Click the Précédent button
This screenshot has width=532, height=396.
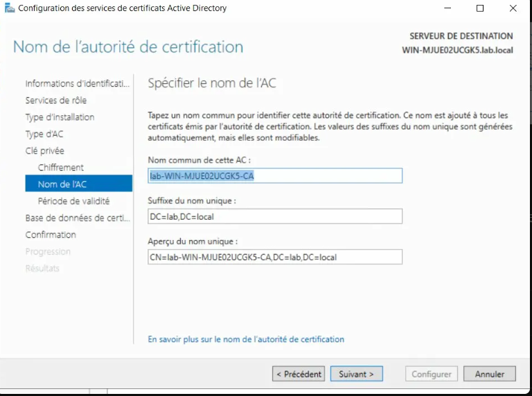(299, 374)
